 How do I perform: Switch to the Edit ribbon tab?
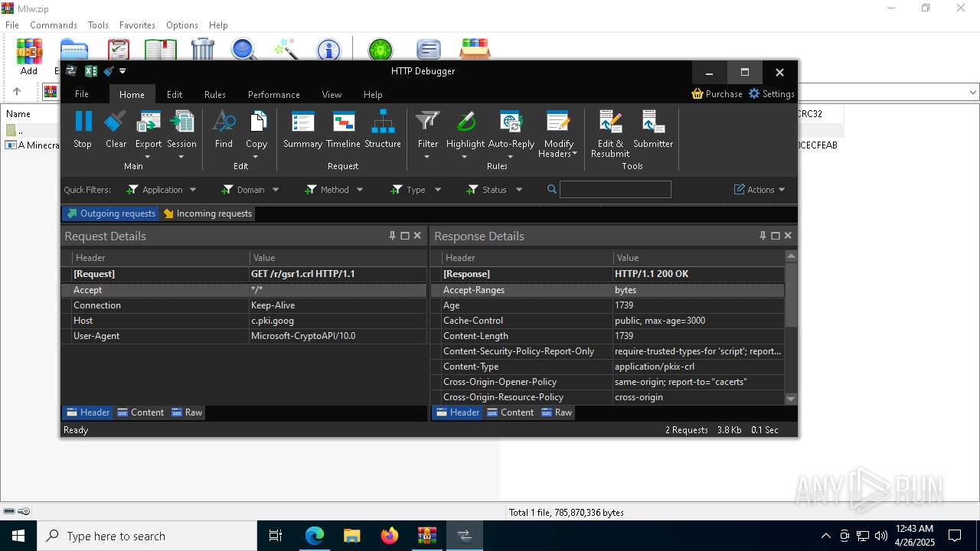pyautogui.click(x=175, y=94)
